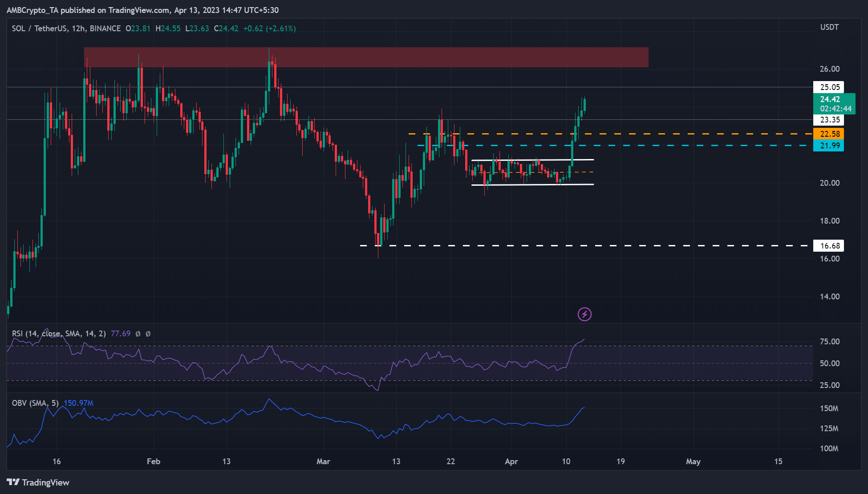Click the TradingView logo at bottom left

pyautogui.click(x=38, y=482)
